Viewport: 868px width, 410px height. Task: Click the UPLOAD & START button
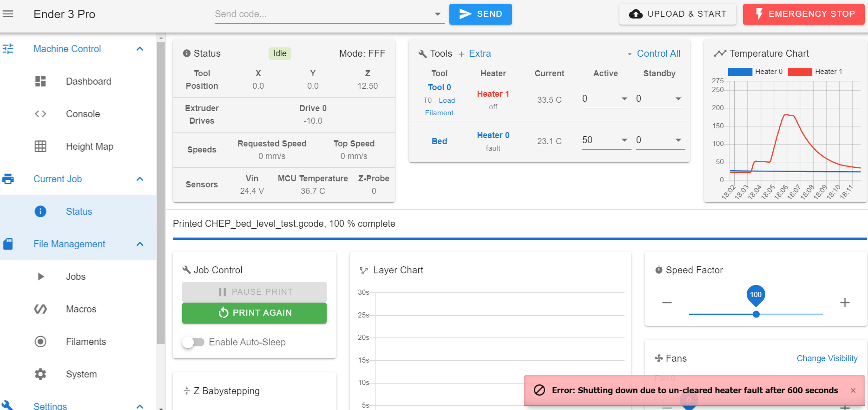coord(677,14)
